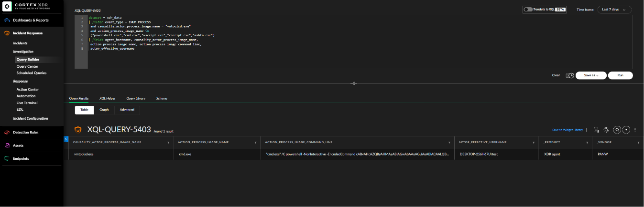Open Scheduled Queries in sidebar
This screenshot has height=207, width=644.
[32, 73]
